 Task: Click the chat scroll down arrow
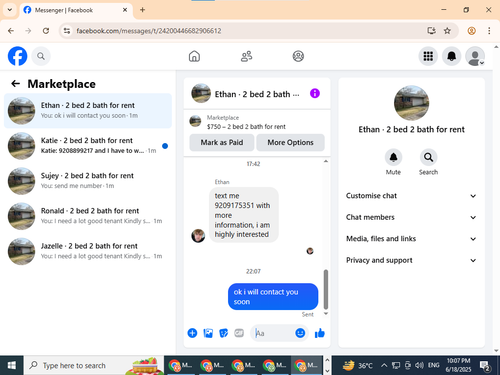(326, 314)
